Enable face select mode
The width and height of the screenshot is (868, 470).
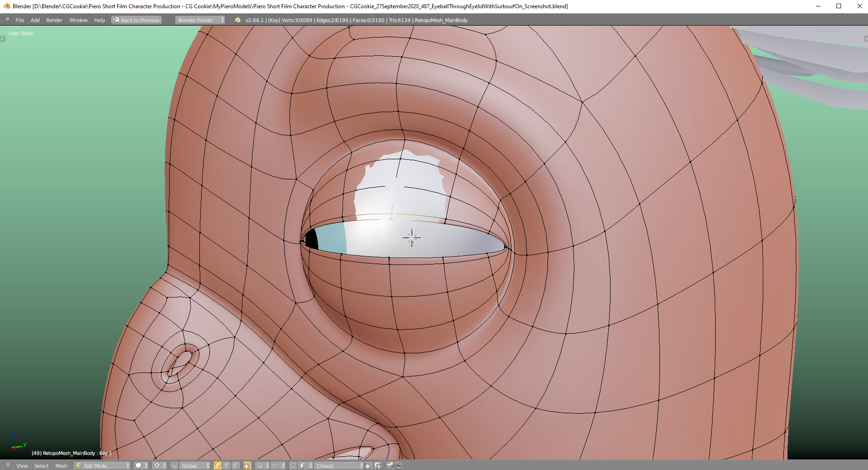236,465
